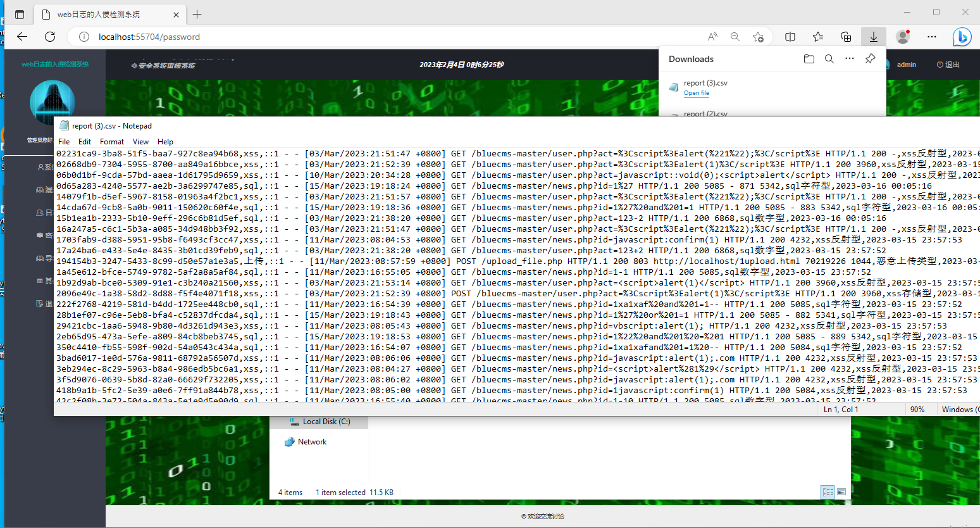Click the 退出 logout link in header
This screenshot has width=980, height=528.
(x=948, y=65)
